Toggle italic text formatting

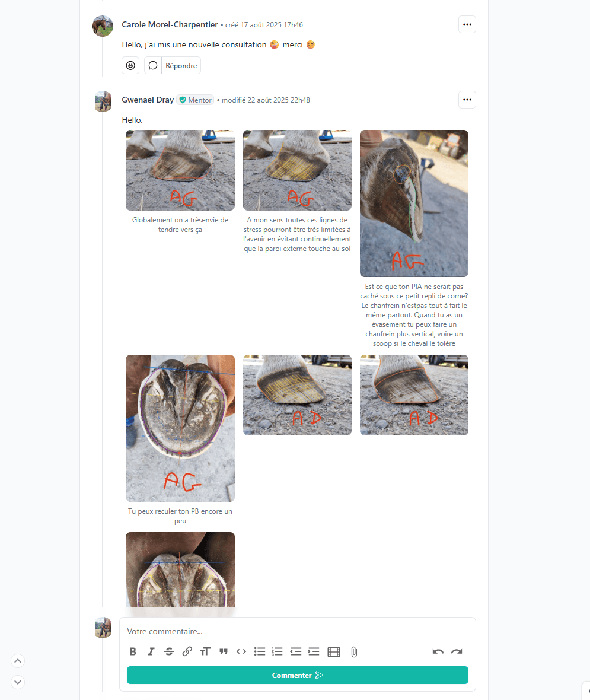click(x=151, y=651)
